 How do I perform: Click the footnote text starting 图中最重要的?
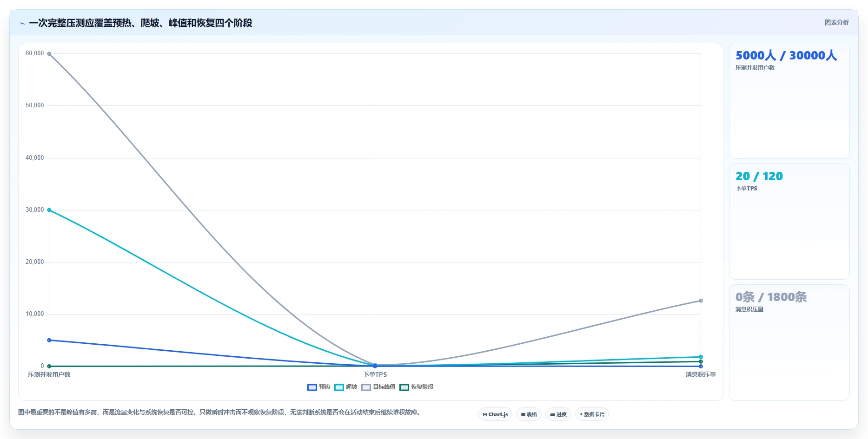pos(220,412)
